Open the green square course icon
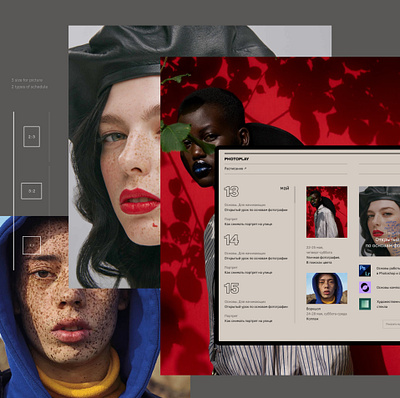Screen dimensions: 400x398 [x=365, y=304]
